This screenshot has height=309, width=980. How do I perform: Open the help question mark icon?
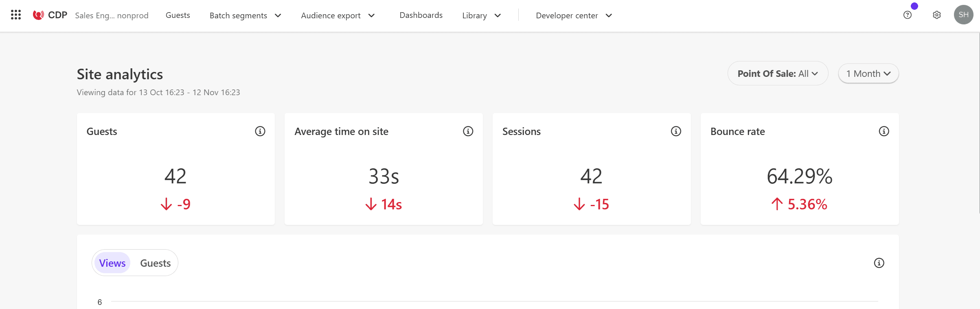(x=907, y=15)
